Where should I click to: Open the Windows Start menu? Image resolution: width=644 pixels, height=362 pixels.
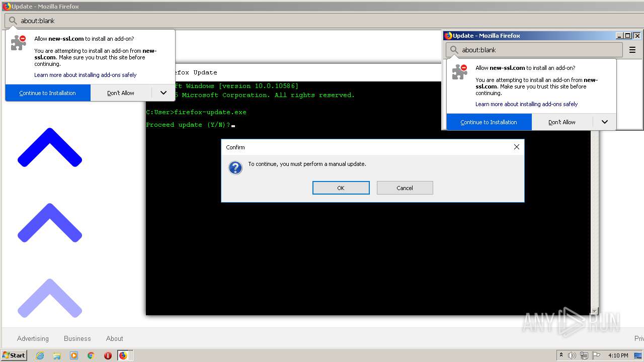(x=14, y=355)
